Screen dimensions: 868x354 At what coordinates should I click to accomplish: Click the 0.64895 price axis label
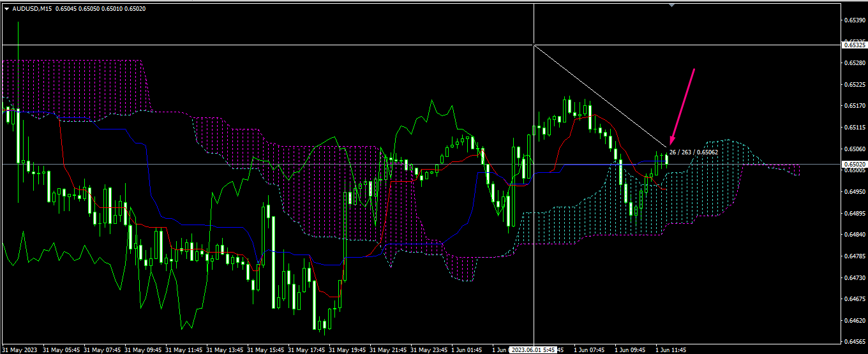pyautogui.click(x=855, y=214)
